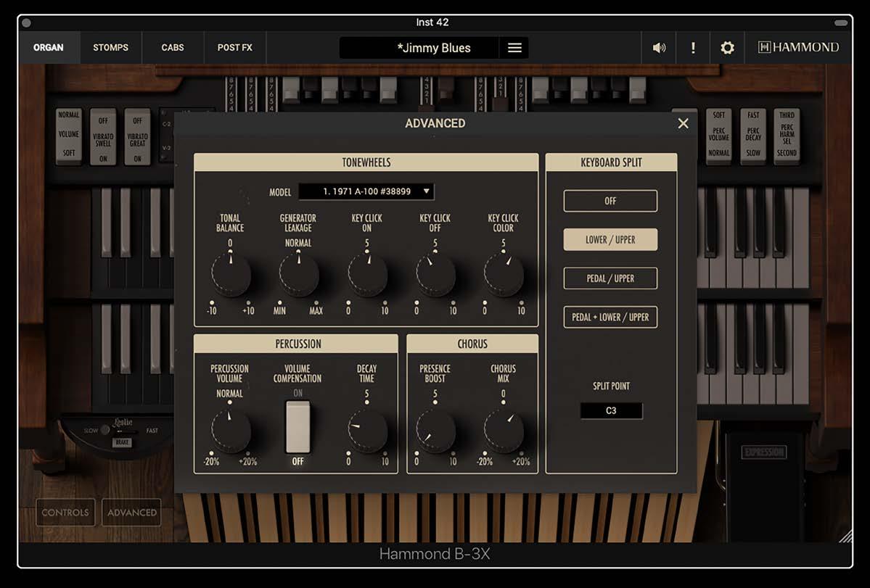Click the *Jimmy Blues preset name
This screenshot has height=588, width=870.
click(434, 49)
